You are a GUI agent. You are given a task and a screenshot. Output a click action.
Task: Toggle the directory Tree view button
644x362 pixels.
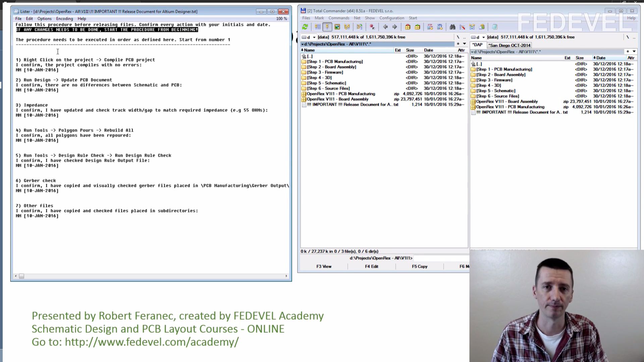pyautogui.click(x=347, y=27)
